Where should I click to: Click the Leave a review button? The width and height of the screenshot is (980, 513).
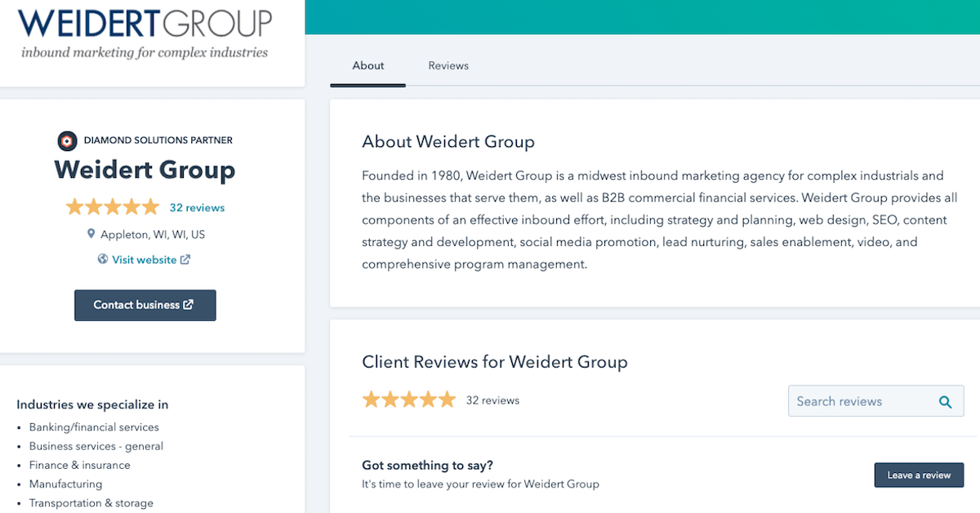coord(919,475)
